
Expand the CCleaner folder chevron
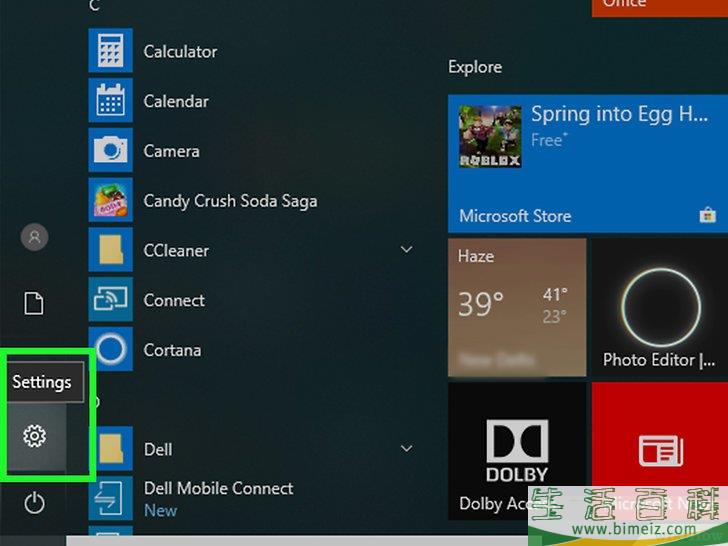(407, 250)
